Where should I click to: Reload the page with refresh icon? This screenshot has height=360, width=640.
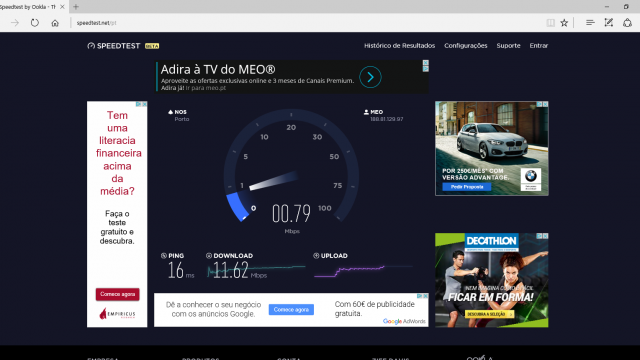(x=35, y=23)
